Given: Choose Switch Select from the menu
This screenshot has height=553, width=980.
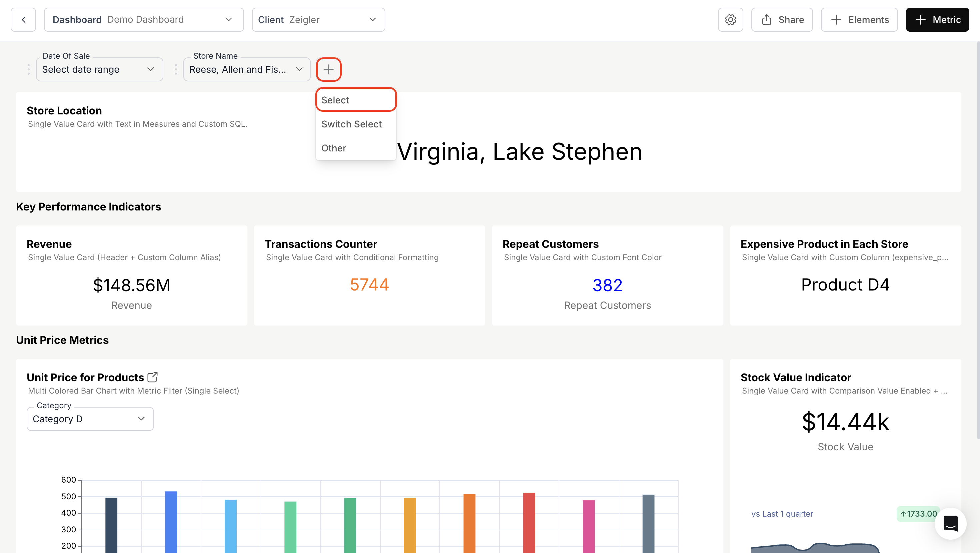Looking at the screenshot, I should point(352,124).
